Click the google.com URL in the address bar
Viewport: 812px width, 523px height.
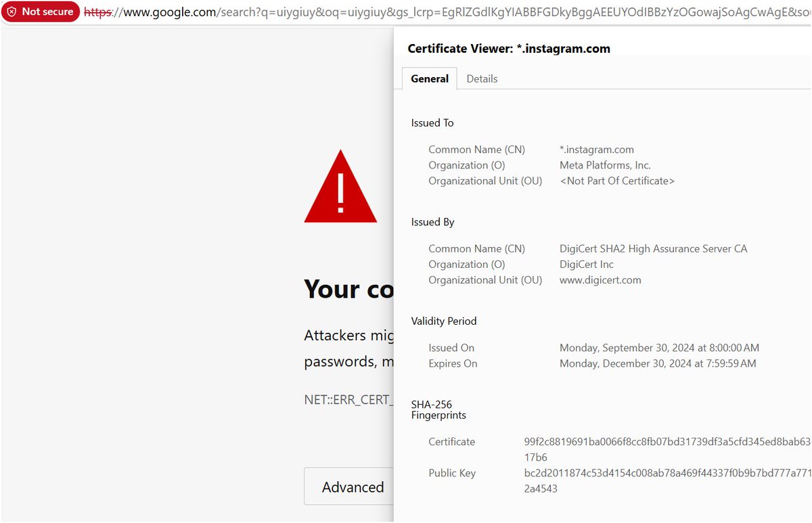(x=447, y=12)
